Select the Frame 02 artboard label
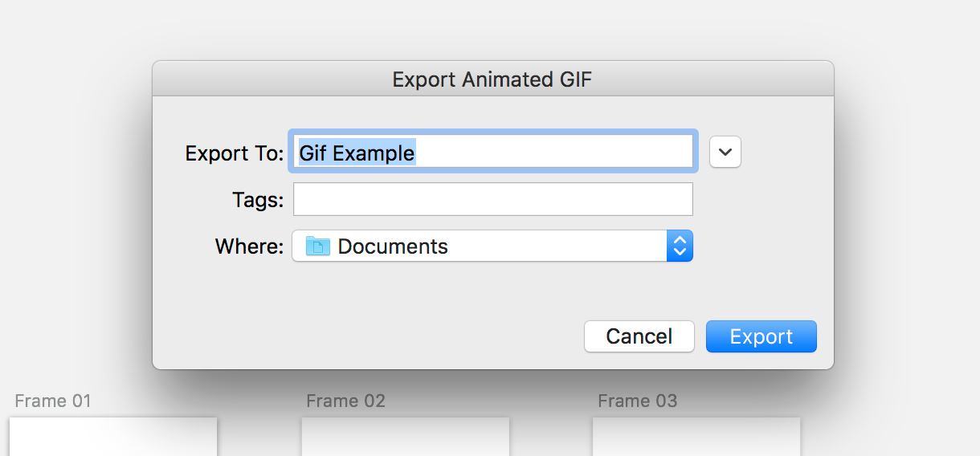 345,401
